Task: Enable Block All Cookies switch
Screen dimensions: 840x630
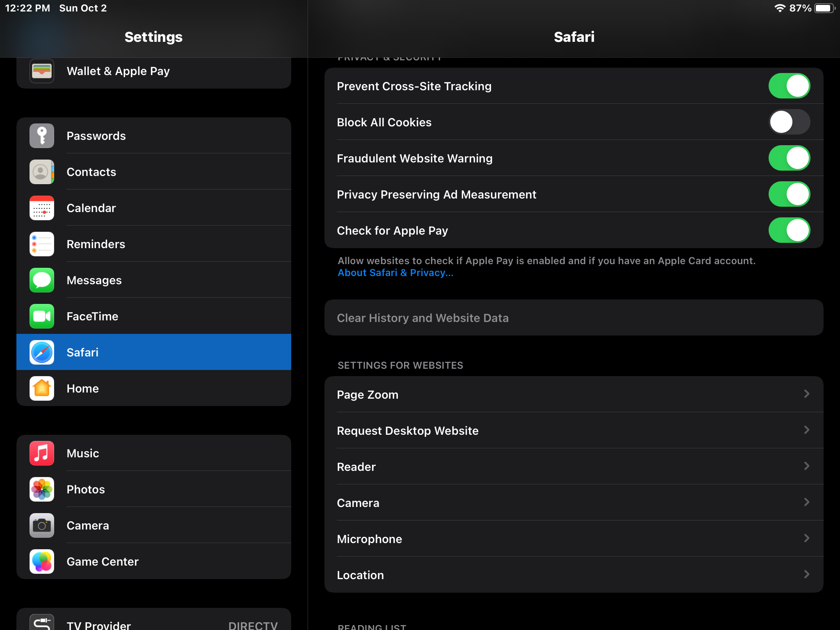Action: tap(789, 122)
